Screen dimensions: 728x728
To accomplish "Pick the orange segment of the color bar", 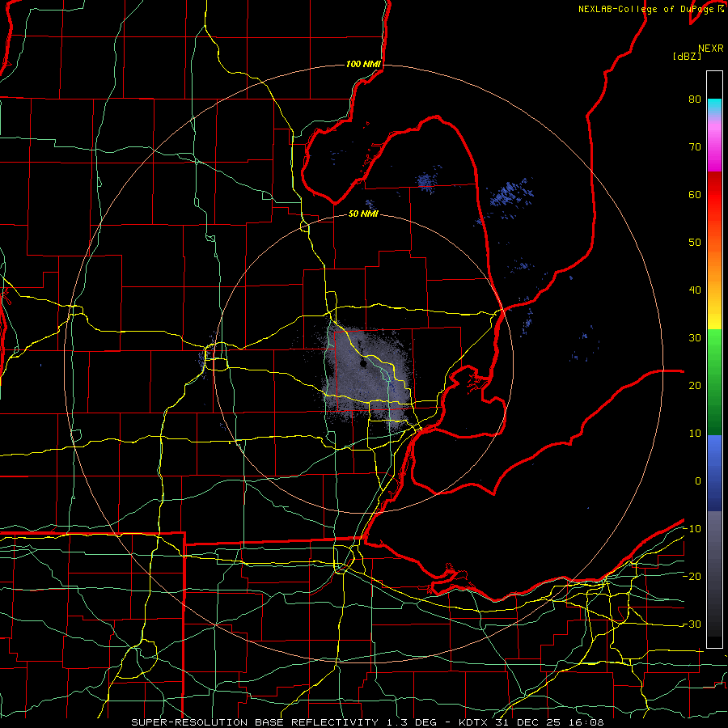I will [714, 265].
